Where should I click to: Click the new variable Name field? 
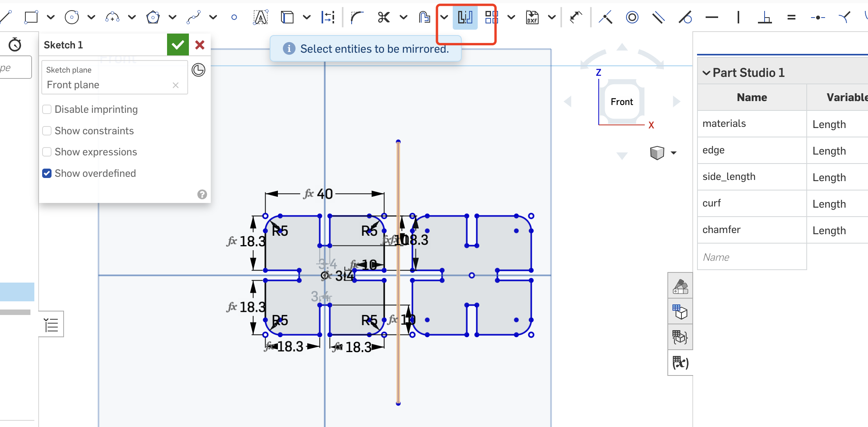point(752,257)
